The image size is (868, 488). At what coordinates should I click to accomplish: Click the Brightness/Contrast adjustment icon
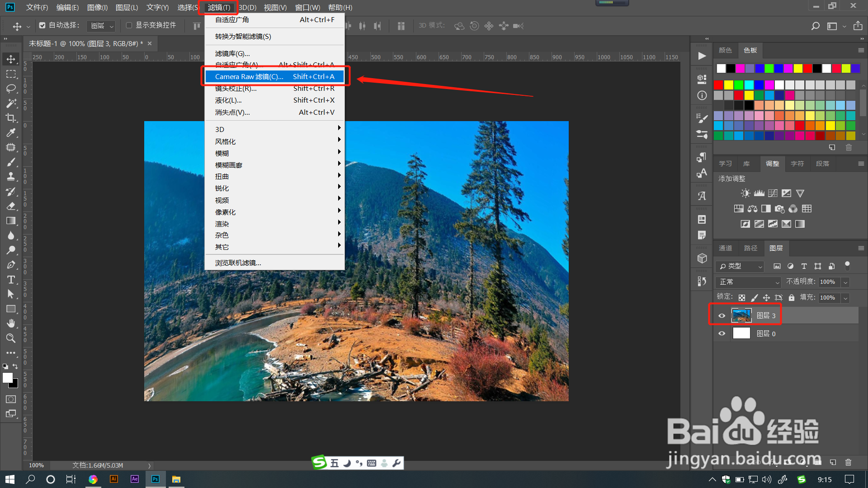coord(745,193)
